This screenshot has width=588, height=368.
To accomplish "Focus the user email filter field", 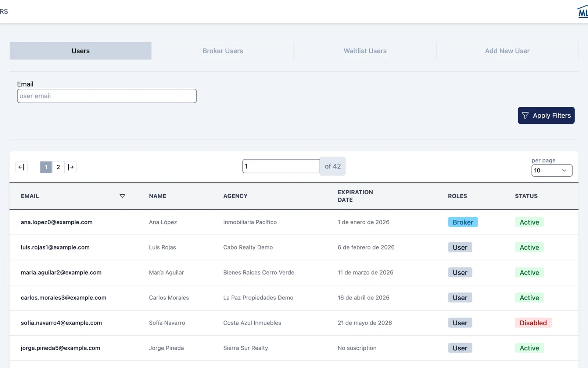I will (107, 96).
